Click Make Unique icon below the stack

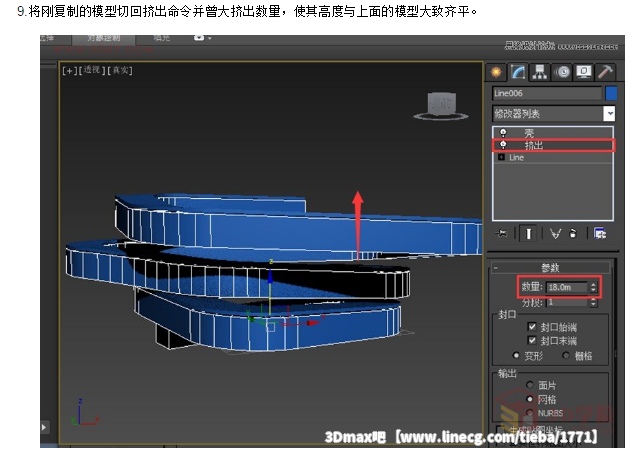click(555, 234)
